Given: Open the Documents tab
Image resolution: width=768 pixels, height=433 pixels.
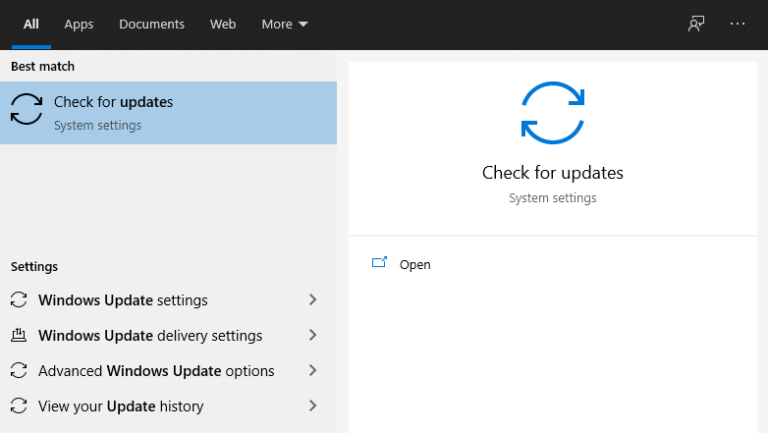Looking at the screenshot, I should click(x=152, y=24).
